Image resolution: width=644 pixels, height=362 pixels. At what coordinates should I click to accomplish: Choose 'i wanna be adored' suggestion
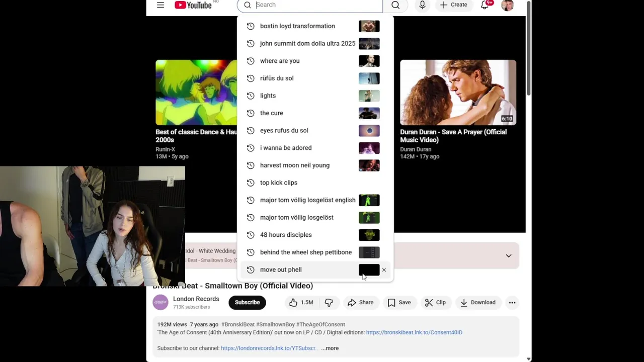click(x=316, y=148)
